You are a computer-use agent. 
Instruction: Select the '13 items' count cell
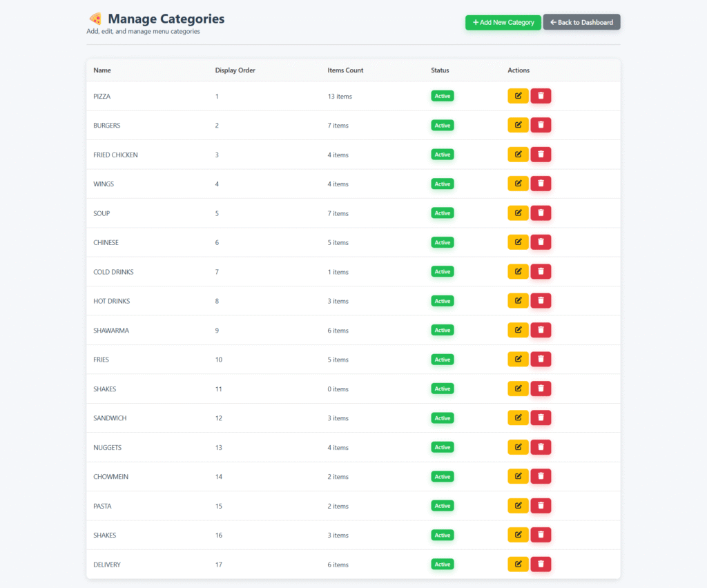340,97
